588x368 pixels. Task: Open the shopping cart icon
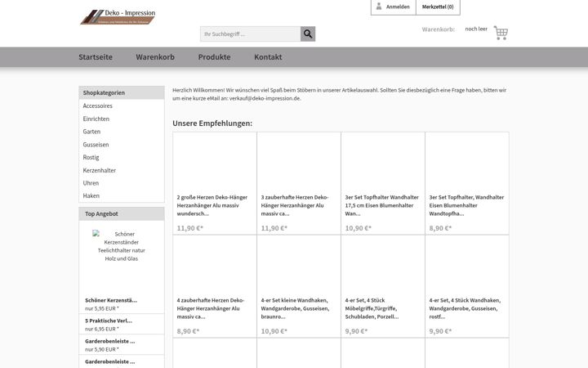501,33
